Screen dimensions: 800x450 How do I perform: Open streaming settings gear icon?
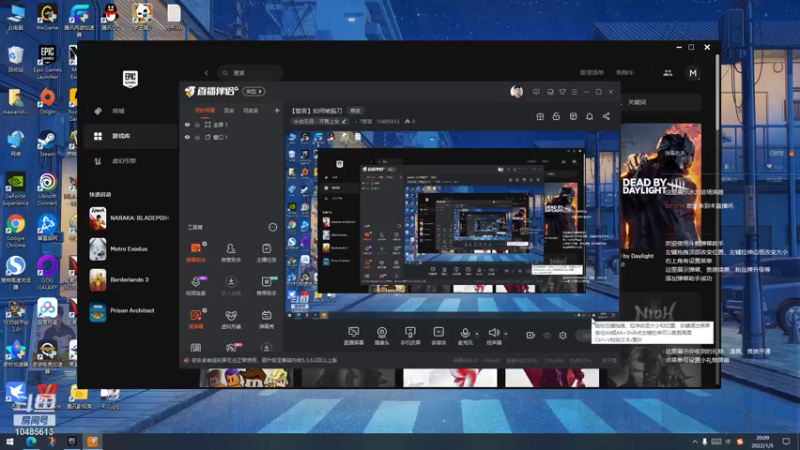[x=563, y=335]
